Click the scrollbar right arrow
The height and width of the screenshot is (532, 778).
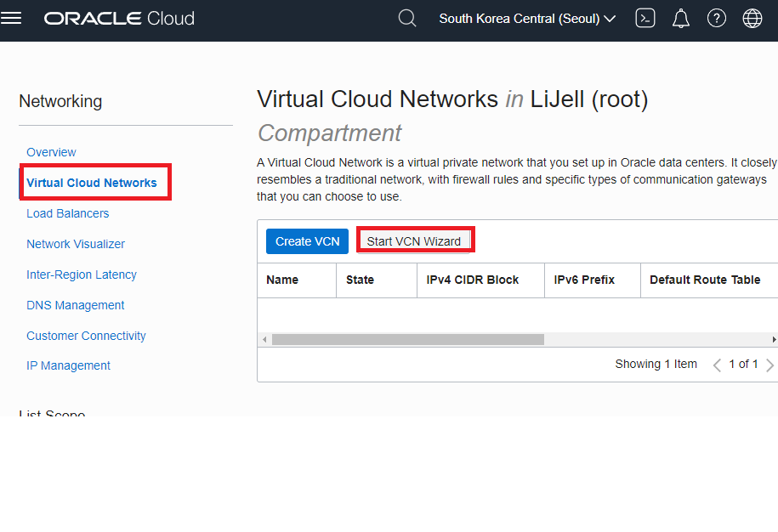point(774,340)
